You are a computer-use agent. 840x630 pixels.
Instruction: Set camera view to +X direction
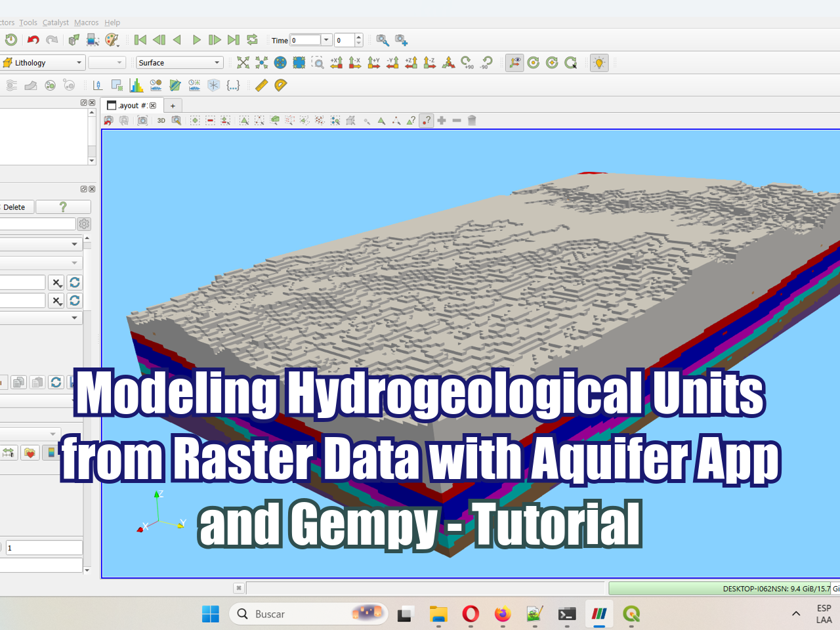[x=336, y=62]
